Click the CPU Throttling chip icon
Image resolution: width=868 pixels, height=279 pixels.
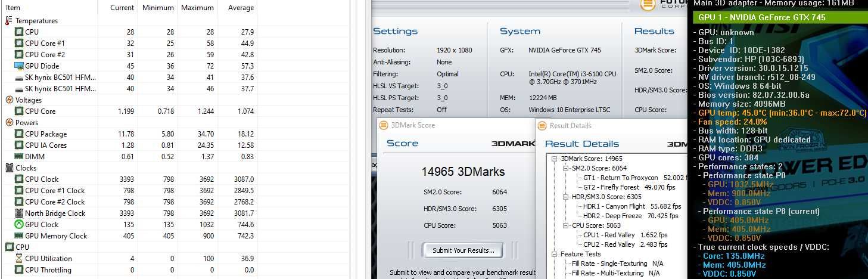tap(18, 270)
